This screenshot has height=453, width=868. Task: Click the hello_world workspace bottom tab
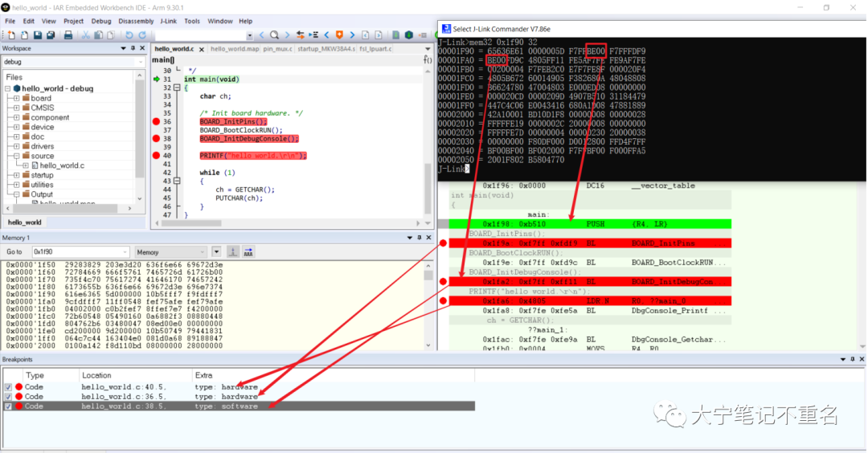click(24, 222)
